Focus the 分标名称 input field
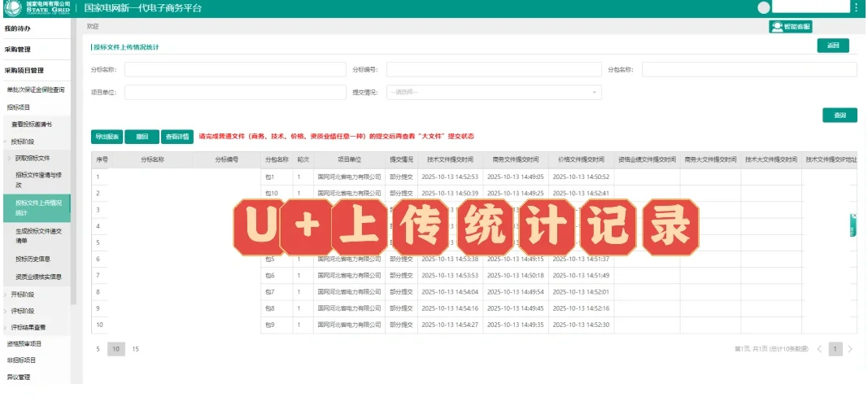The width and height of the screenshot is (868, 397). tap(235, 69)
